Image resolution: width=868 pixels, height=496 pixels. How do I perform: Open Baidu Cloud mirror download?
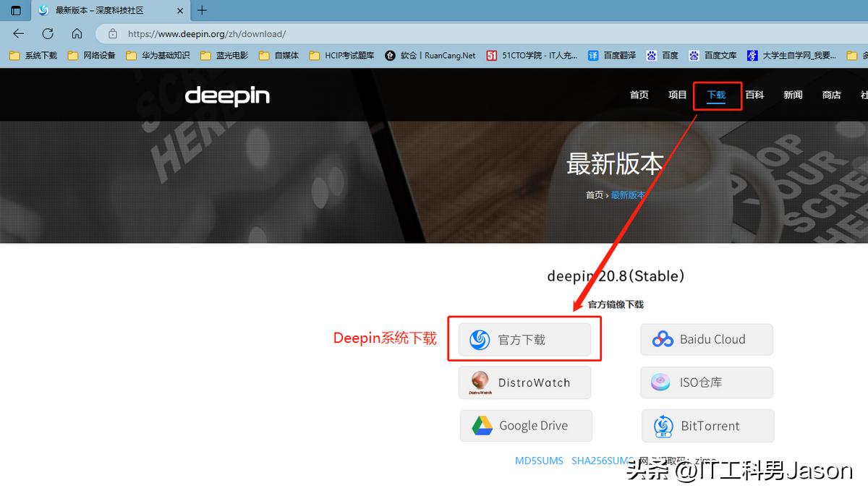coord(706,339)
